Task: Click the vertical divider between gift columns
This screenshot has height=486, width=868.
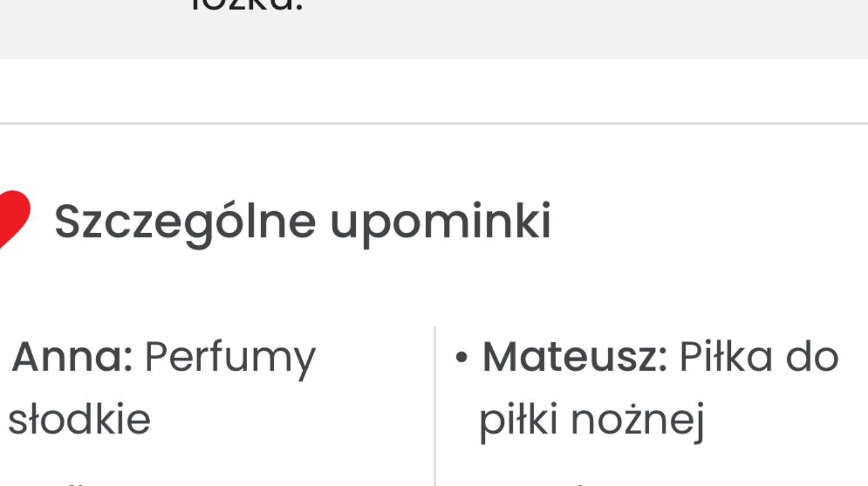Action: coord(435,406)
